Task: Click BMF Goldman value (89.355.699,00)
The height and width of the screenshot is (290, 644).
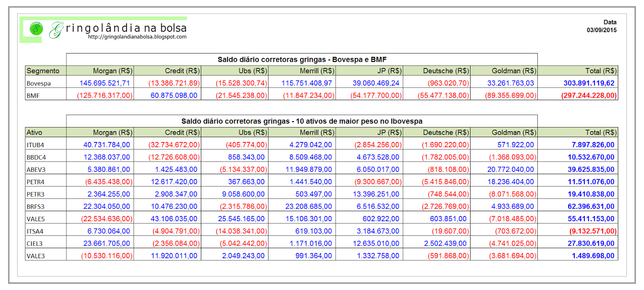Action: 510,96
